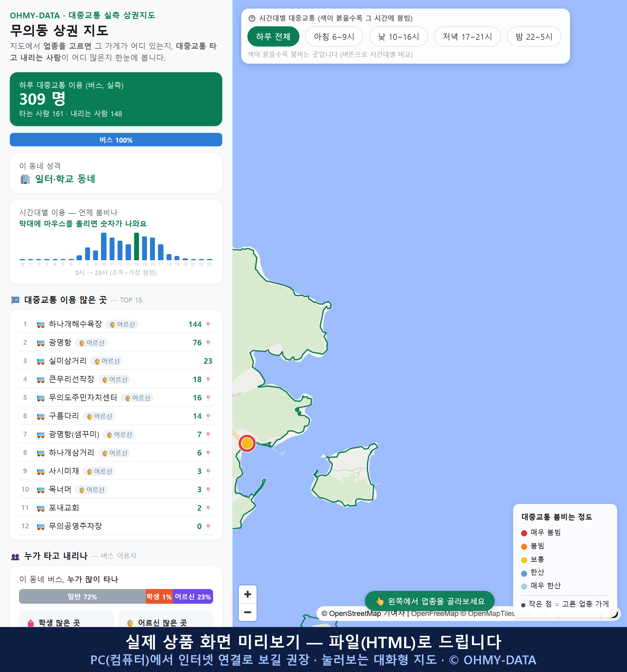
Task: Click the pin icon for 포내교회
Action: pos(208,508)
